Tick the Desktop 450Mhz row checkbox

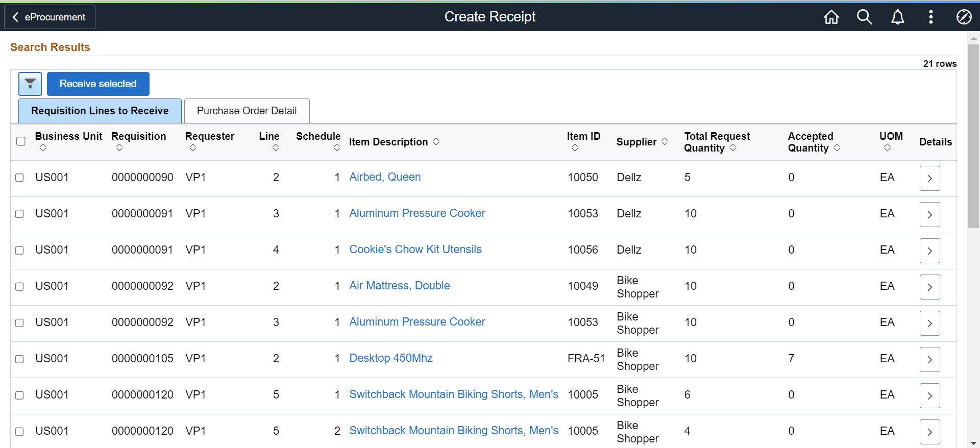(20, 359)
